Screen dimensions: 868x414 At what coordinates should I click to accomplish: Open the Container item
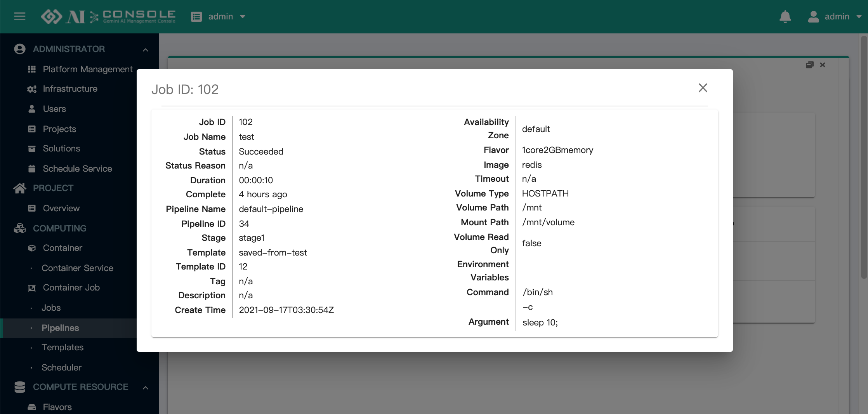[x=62, y=248]
